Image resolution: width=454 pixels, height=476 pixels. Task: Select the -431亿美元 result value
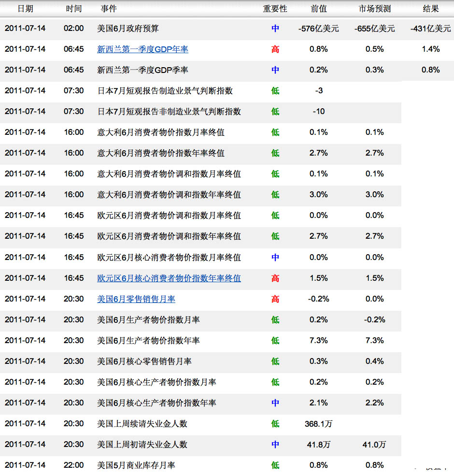coord(431,29)
